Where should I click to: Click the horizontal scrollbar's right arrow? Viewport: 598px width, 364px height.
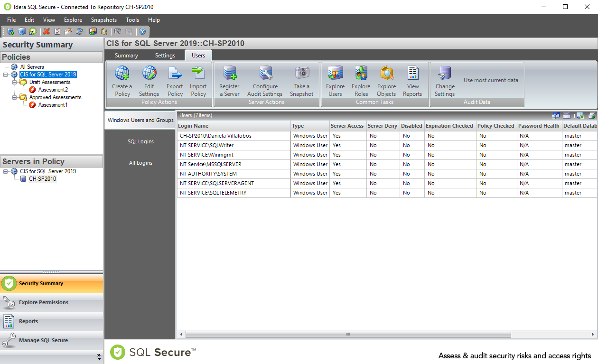592,334
